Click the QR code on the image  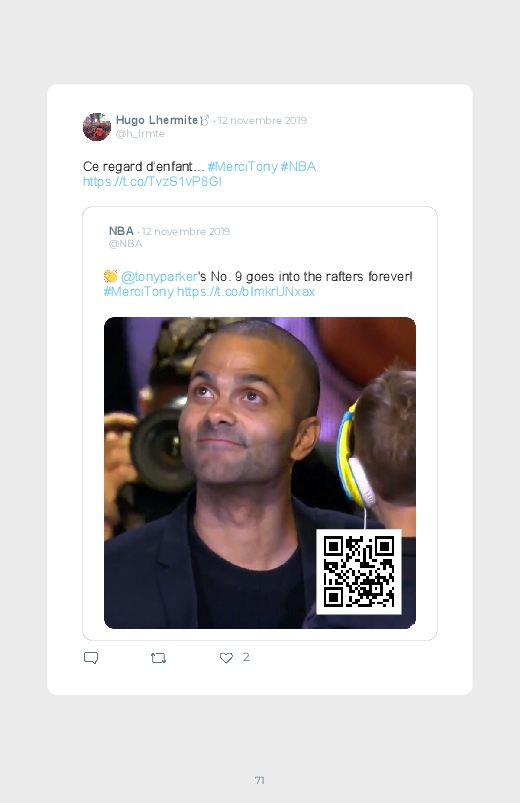[359, 572]
